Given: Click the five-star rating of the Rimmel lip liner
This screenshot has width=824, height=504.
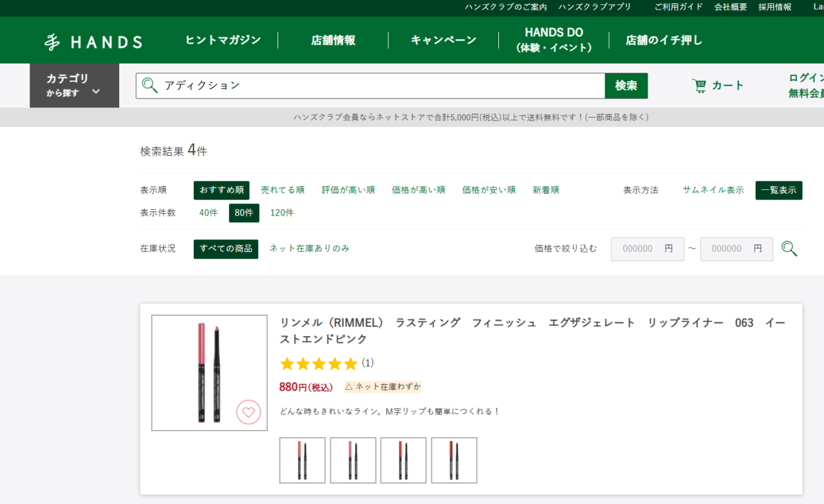Looking at the screenshot, I should coord(319,364).
